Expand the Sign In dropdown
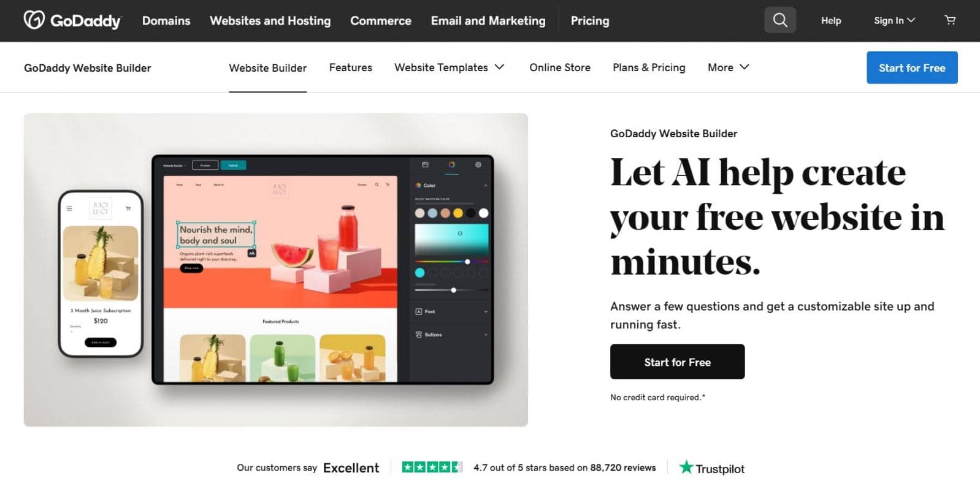 894,20
